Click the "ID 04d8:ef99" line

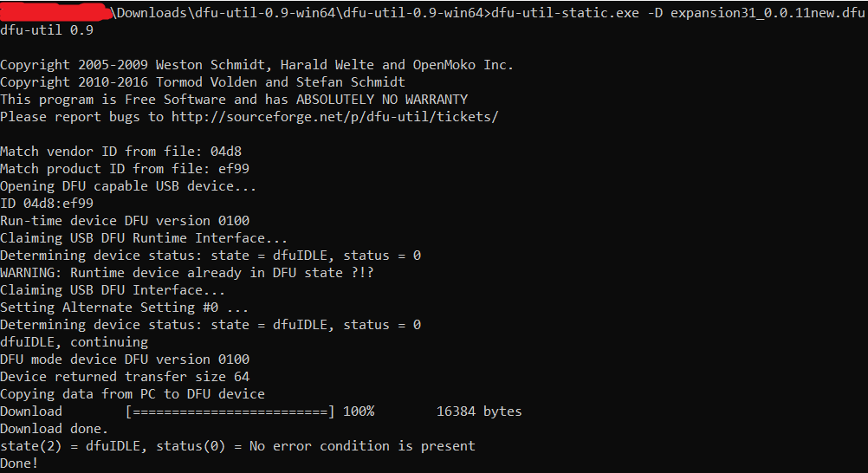(47, 204)
